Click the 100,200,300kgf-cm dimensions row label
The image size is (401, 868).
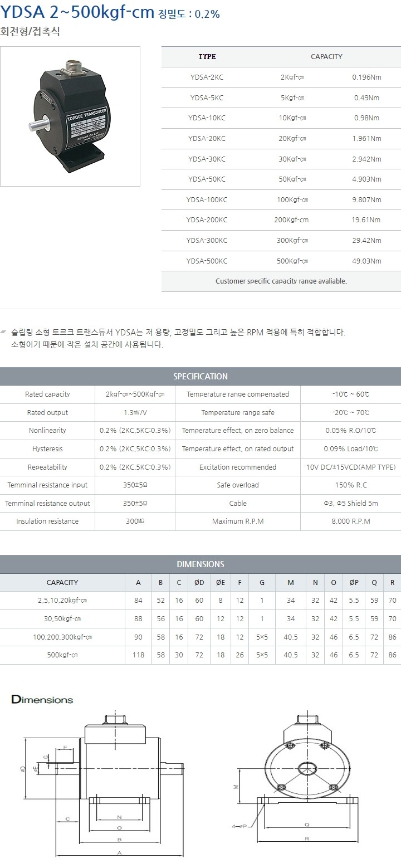click(62, 637)
